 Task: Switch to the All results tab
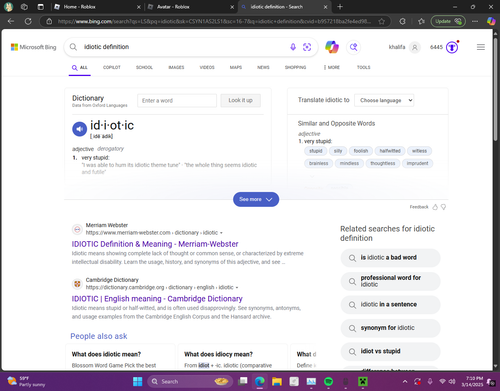pos(80,68)
